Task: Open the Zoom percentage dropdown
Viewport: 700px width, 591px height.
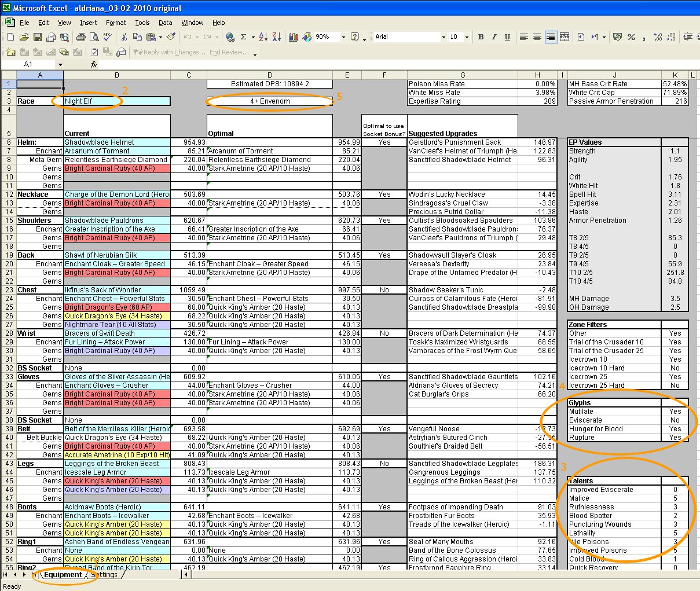Action: coord(343,37)
